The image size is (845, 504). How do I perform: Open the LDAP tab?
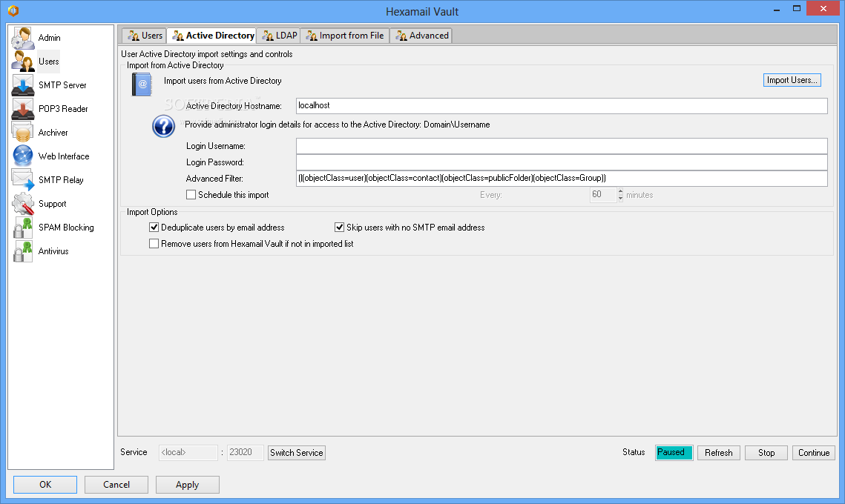coord(279,36)
